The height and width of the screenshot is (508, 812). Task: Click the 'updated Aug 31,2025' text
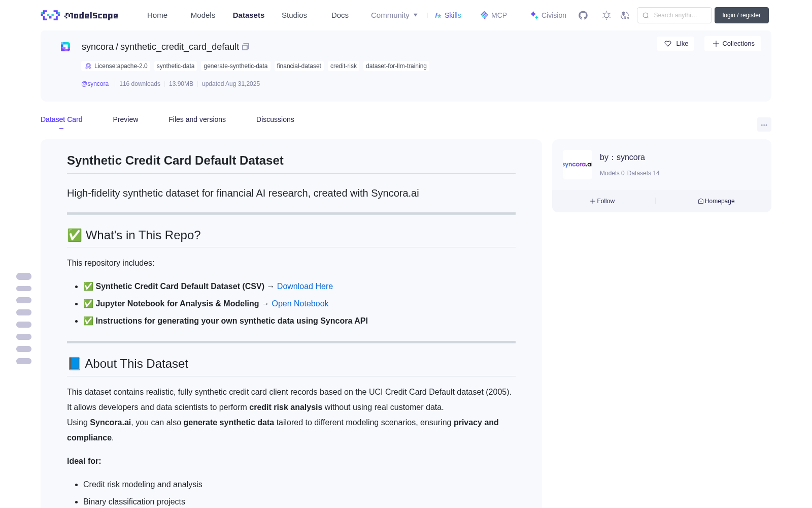(x=231, y=84)
